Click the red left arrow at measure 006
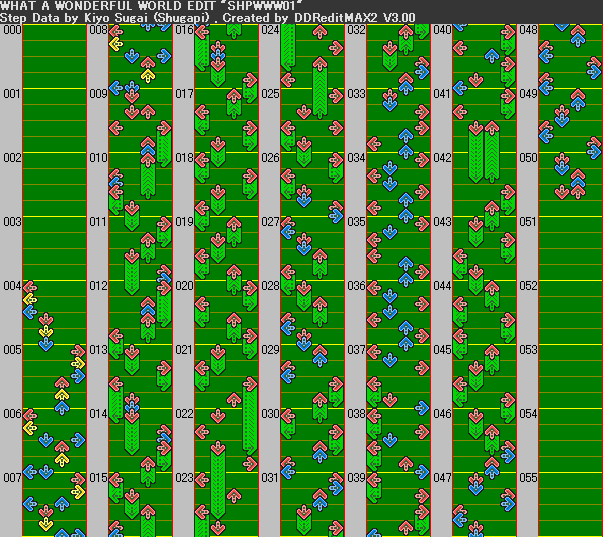The image size is (603, 537). click(30, 415)
